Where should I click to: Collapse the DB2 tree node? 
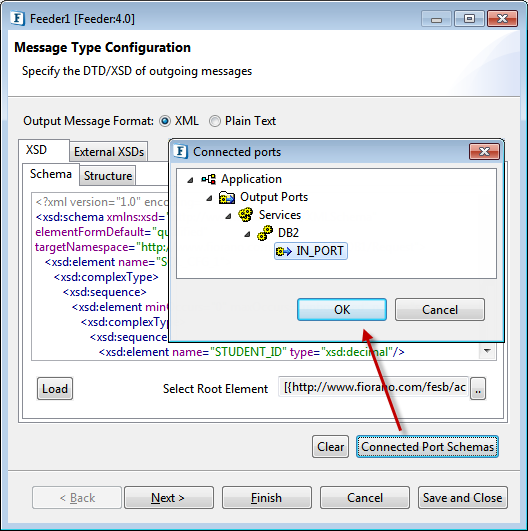[x=248, y=234]
